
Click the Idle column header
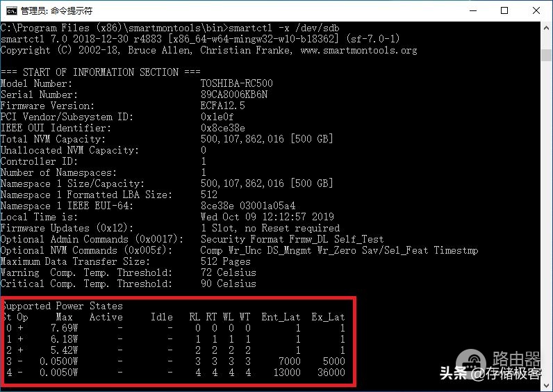pos(162,317)
